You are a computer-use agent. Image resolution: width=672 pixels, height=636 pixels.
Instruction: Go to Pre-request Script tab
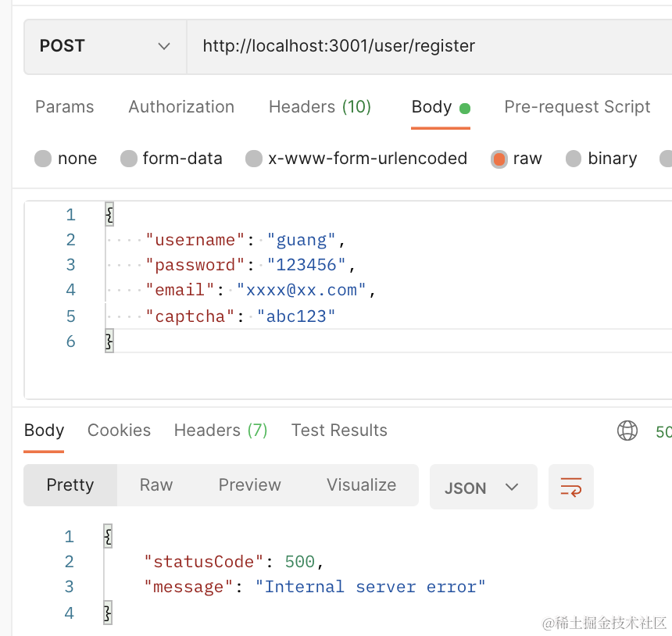[x=577, y=107]
